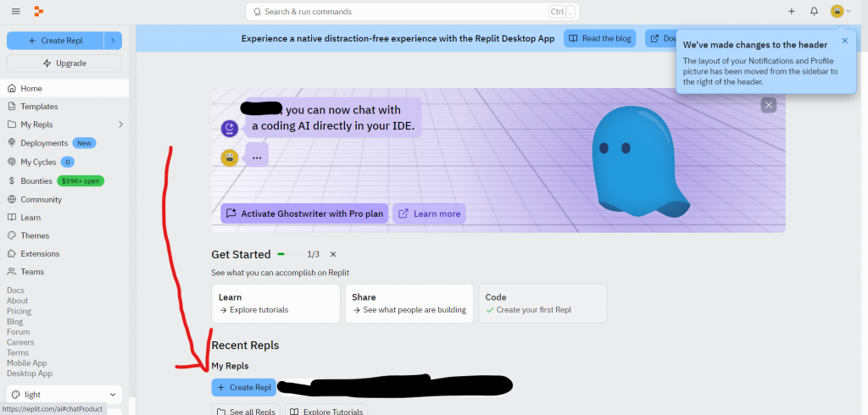Viewport: 868px width, 415px height.
Task: Open the Learn tutorials card
Action: click(x=275, y=303)
